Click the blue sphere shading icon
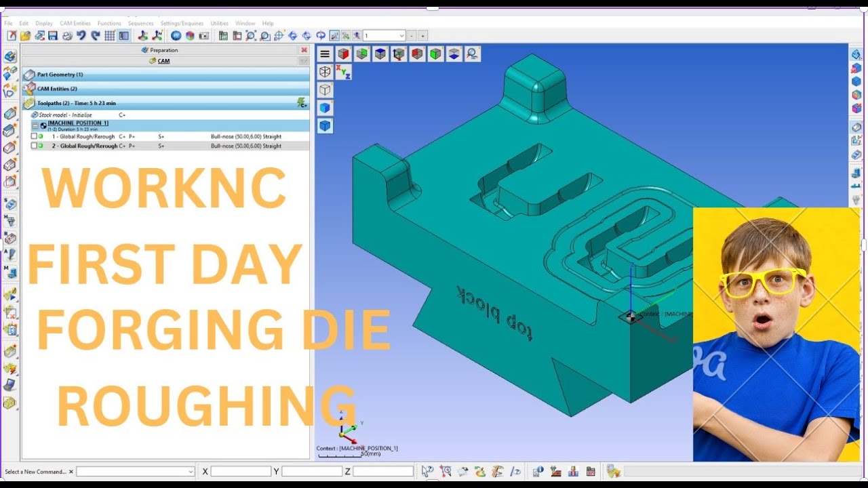Screen dimensions: 868x488 [x=176, y=36]
